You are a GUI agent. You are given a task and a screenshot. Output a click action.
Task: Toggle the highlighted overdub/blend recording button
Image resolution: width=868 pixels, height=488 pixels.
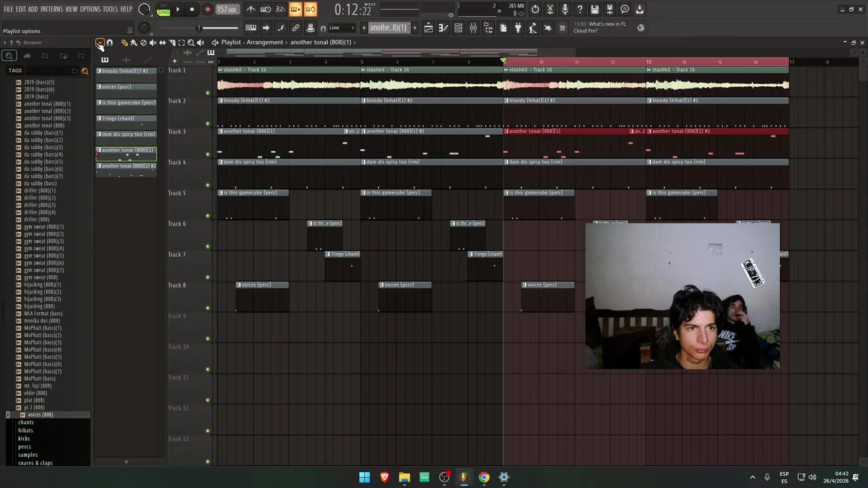[295, 9]
